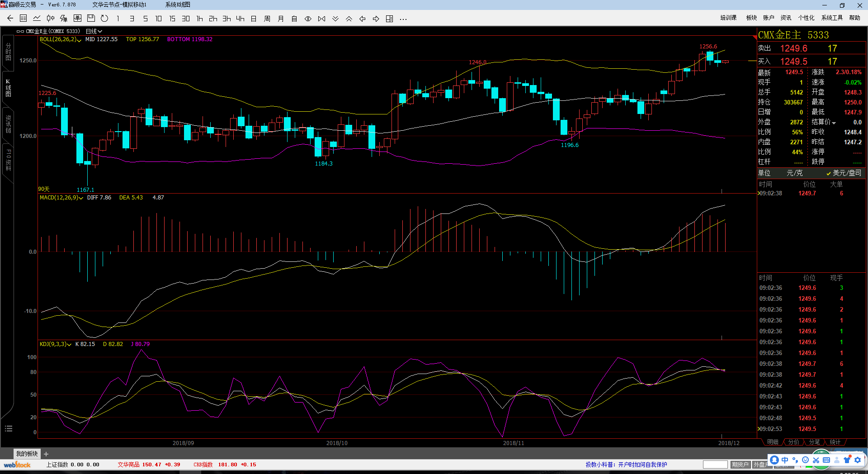Switch to the 分笔 tab

tap(814, 442)
